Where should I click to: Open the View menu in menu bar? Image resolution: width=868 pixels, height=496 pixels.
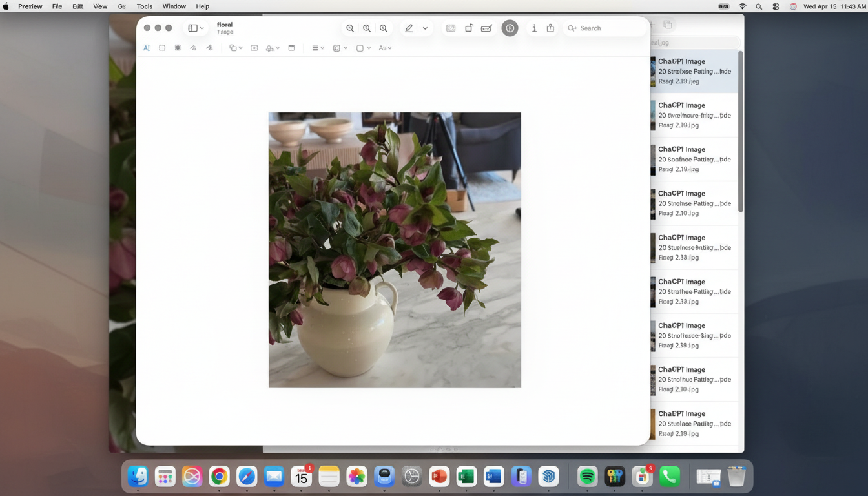[100, 6]
